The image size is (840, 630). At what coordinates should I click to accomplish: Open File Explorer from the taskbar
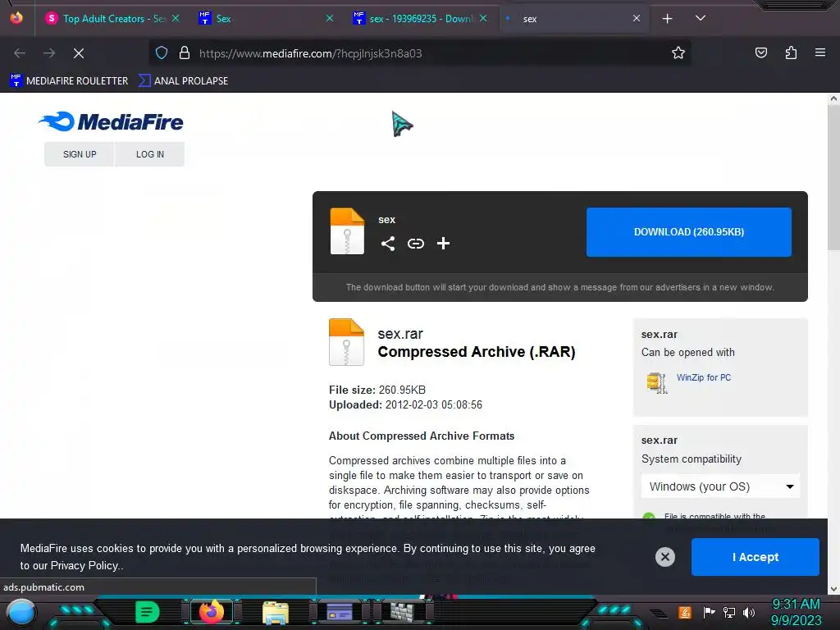276,612
